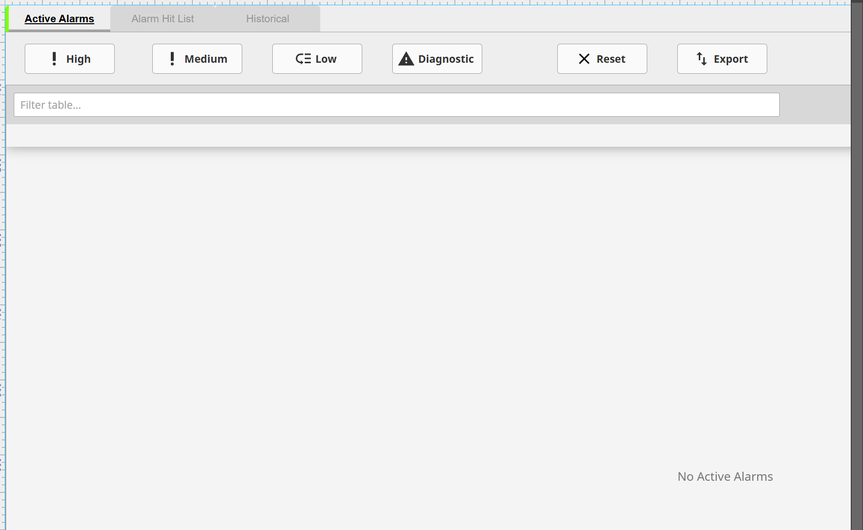Switch to the Alarm Hit List tab

pos(162,19)
